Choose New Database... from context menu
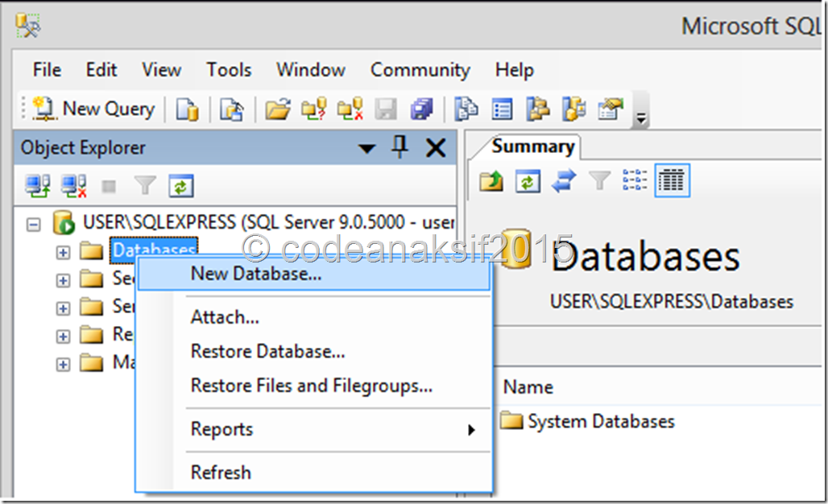Image resolution: width=828 pixels, height=504 pixels. [x=313, y=274]
